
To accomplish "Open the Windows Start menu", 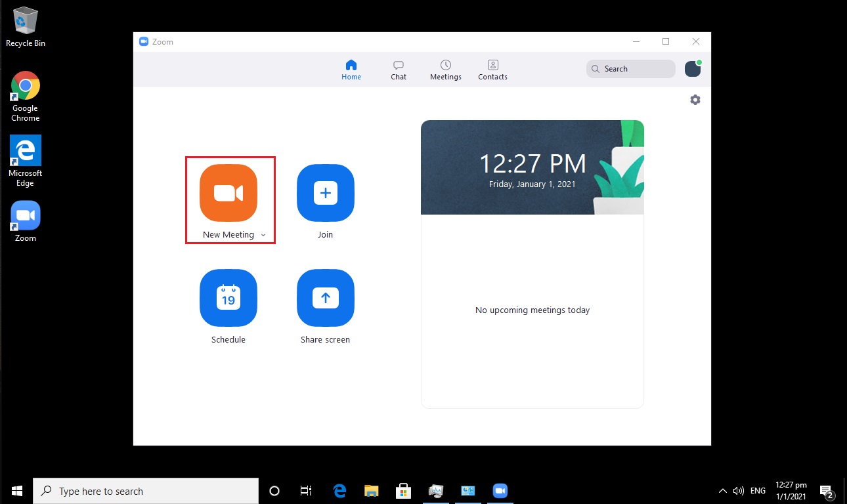I will (16, 491).
